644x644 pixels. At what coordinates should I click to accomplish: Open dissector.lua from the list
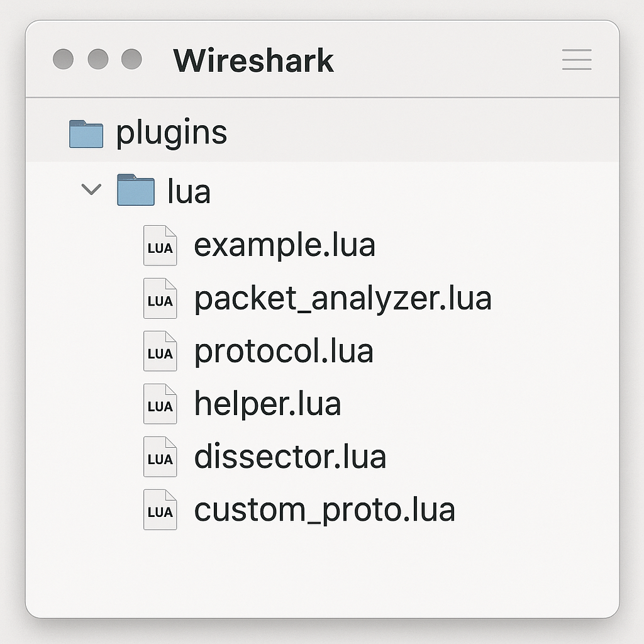pos(291,457)
